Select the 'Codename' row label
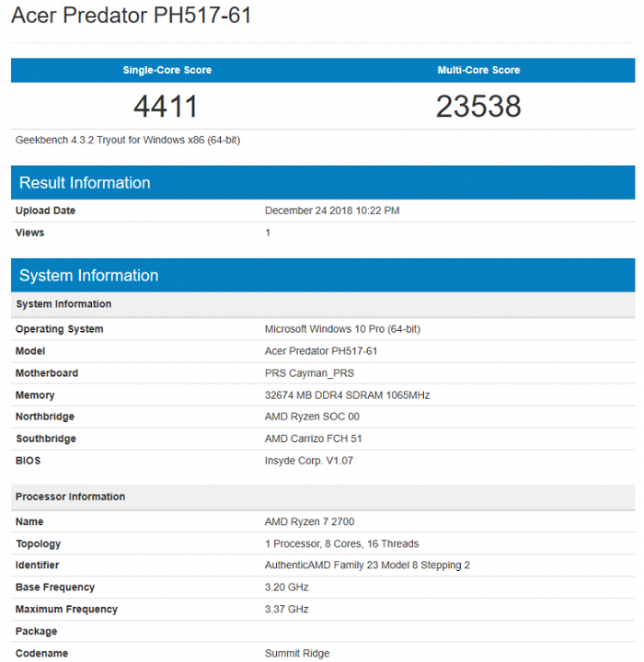This screenshot has width=644, height=662. (x=41, y=653)
